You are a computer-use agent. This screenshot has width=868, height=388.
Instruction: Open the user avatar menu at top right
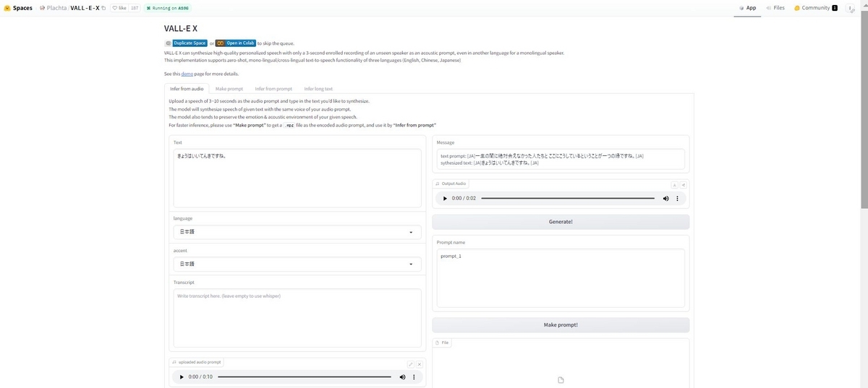pyautogui.click(x=851, y=8)
